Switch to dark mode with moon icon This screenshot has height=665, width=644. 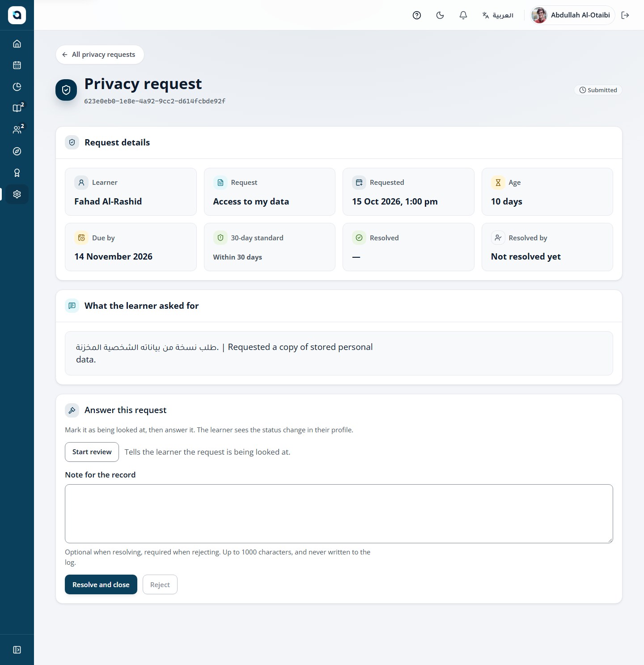pyautogui.click(x=440, y=15)
